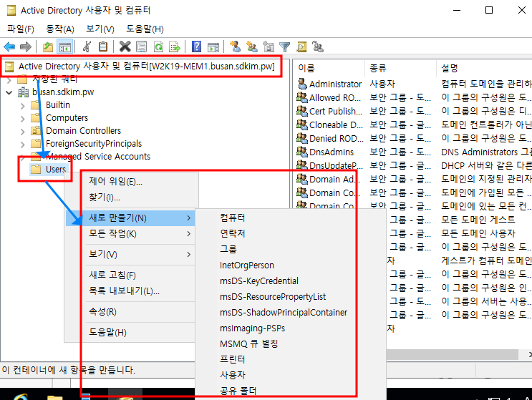
Task: Select the highlighted 새로 만들기(N) entry
Action: pos(130,218)
